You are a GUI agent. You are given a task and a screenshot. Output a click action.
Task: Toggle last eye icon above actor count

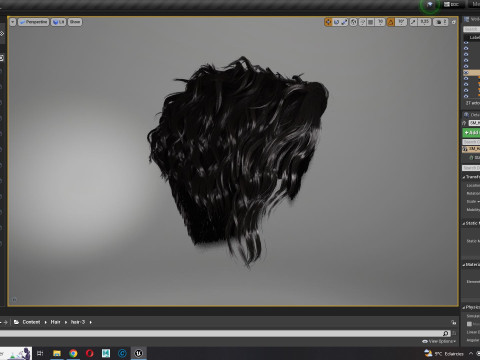tap(466, 96)
